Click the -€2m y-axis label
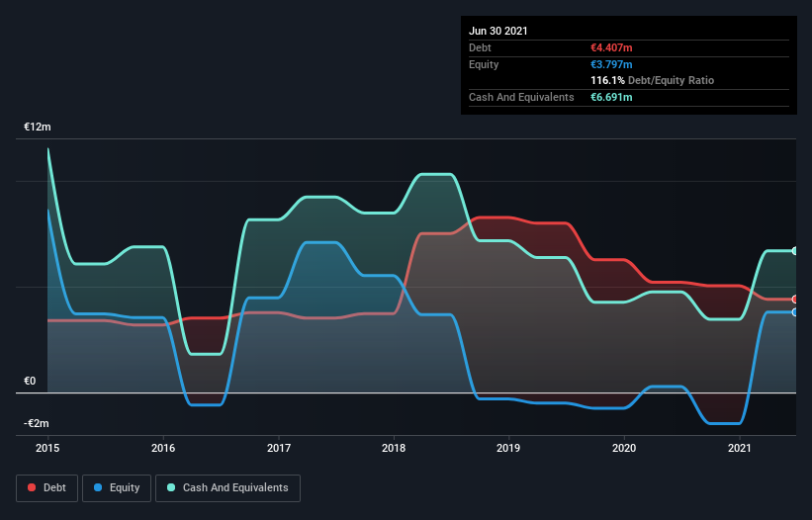The image size is (812, 520). pos(37,423)
